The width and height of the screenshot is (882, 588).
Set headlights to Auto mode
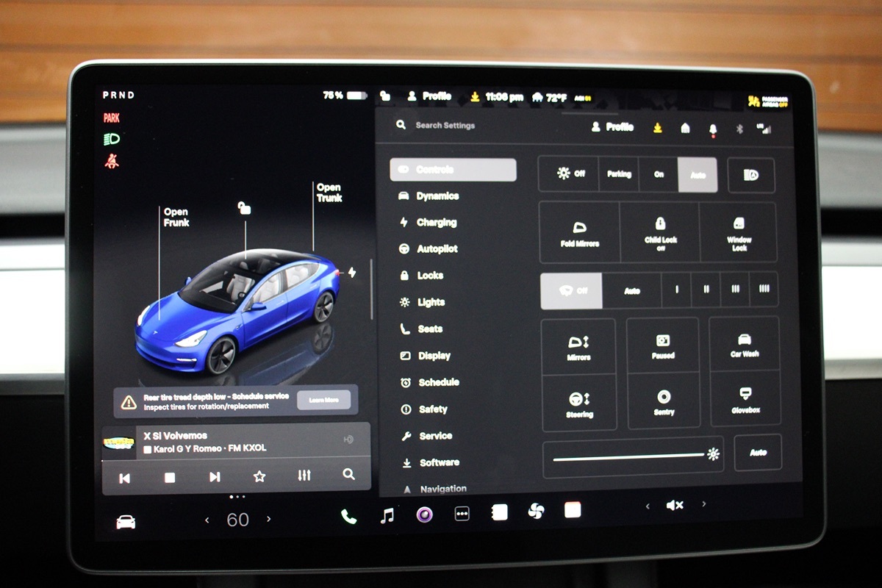pos(698,175)
